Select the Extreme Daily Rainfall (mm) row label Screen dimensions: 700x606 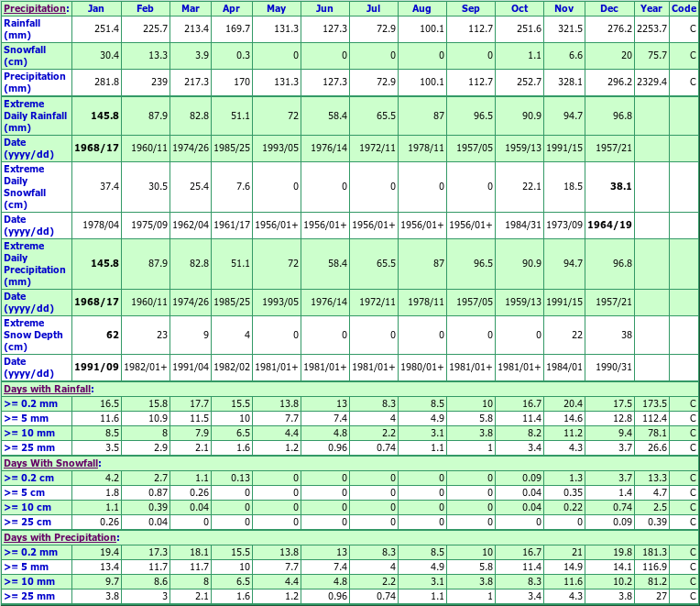click(35, 116)
